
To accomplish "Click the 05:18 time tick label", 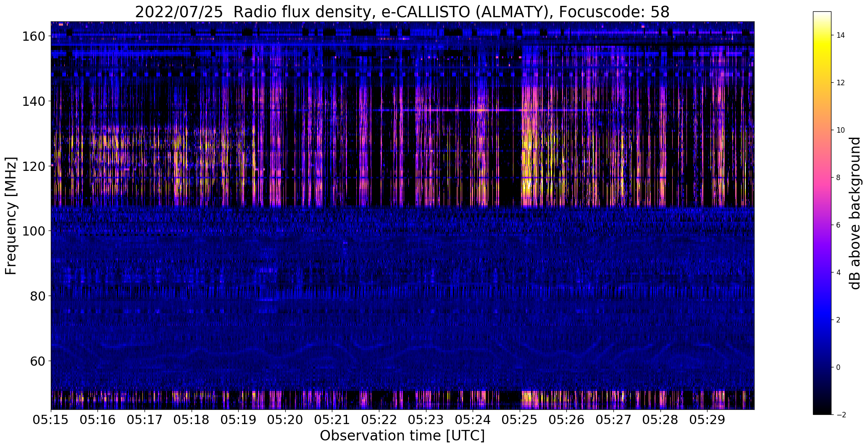I will point(192,420).
